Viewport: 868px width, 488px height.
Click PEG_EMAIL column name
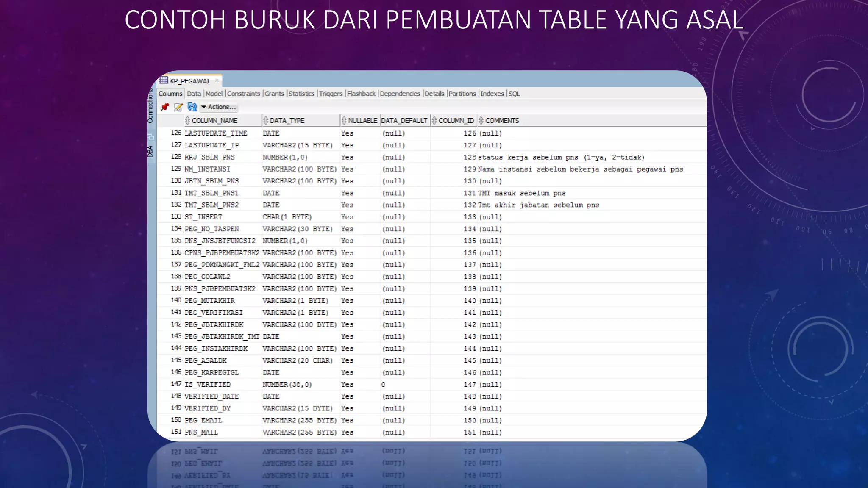click(203, 420)
